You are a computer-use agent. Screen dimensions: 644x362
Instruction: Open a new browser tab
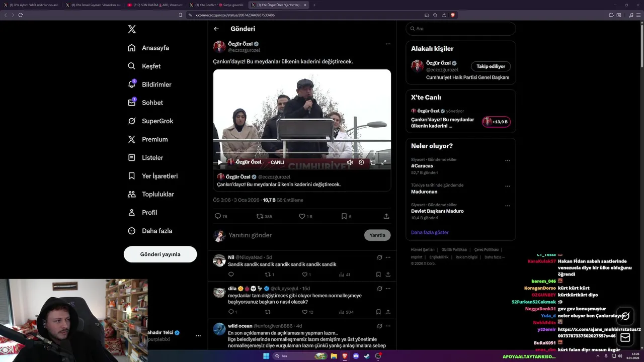point(314,5)
